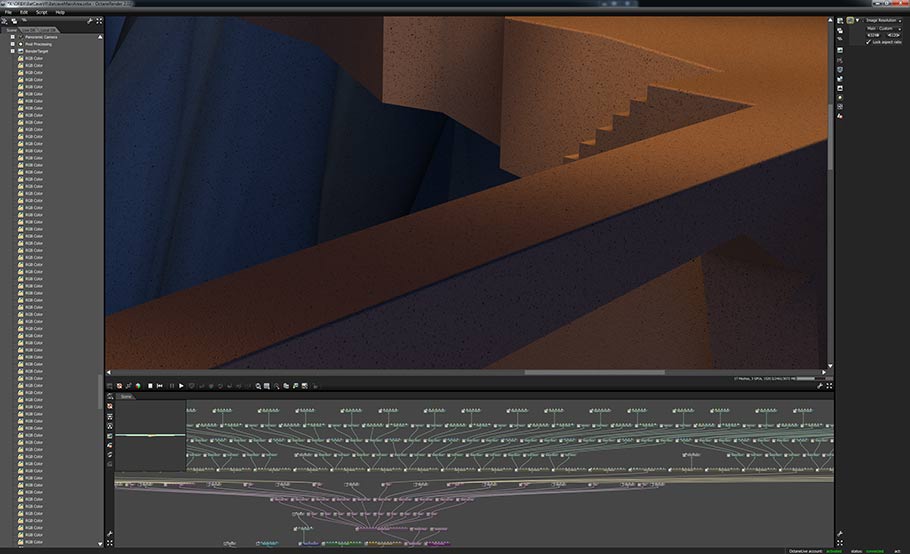Expand the Panoramic Camera tree node
Image resolution: width=910 pixels, height=554 pixels.
point(13,37)
